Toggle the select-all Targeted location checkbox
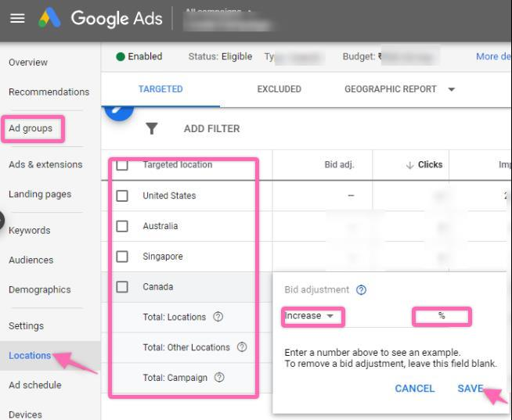 [x=122, y=165]
